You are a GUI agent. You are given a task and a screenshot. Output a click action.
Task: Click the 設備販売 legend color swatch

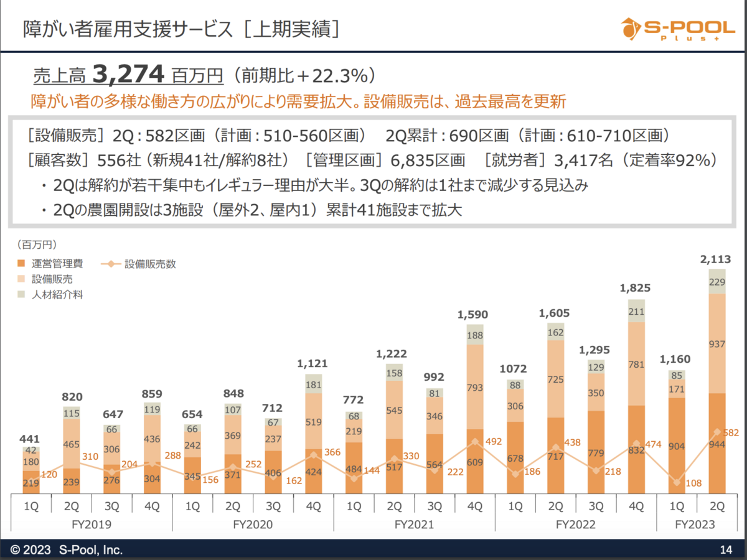tap(21, 279)
